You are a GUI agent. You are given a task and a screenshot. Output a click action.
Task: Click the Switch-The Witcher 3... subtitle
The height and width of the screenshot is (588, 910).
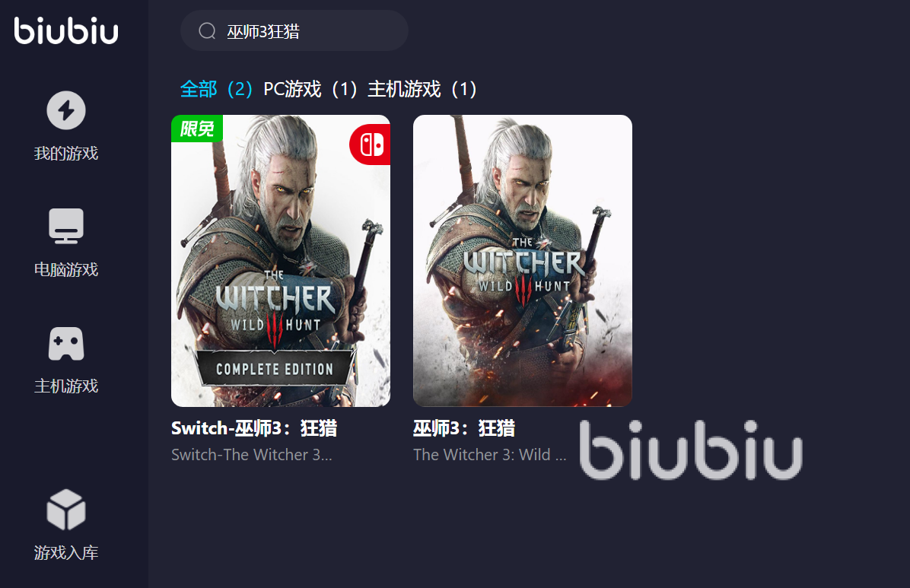click(252, 454)
